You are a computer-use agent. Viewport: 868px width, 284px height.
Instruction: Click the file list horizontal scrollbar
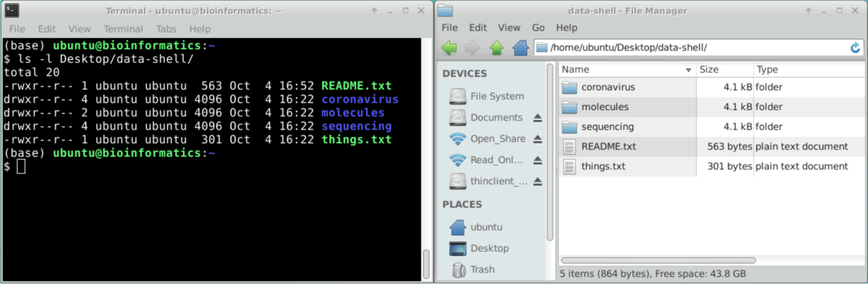click(x=658, y=261)
